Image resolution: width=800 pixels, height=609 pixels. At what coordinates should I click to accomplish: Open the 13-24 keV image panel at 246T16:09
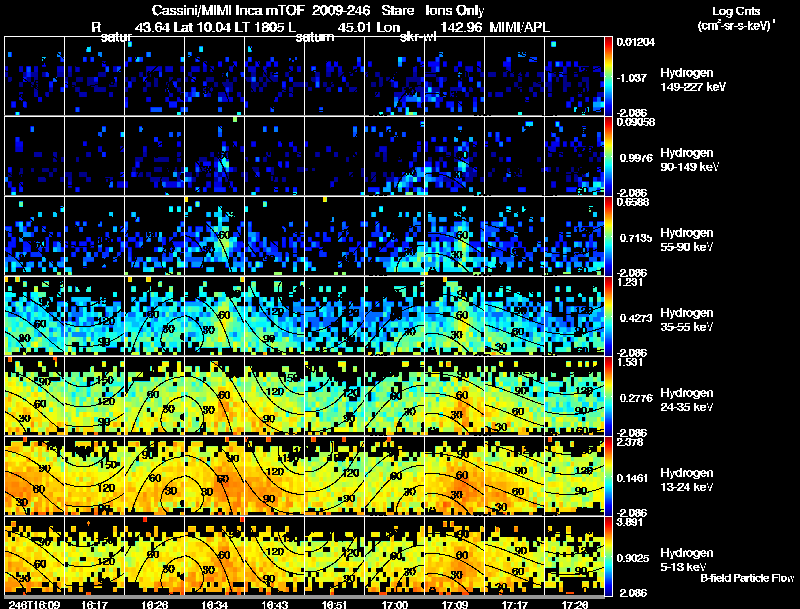tap(34, 476)
